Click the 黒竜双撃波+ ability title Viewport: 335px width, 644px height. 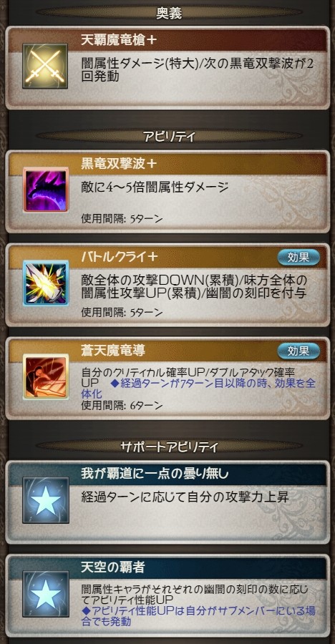120,163
